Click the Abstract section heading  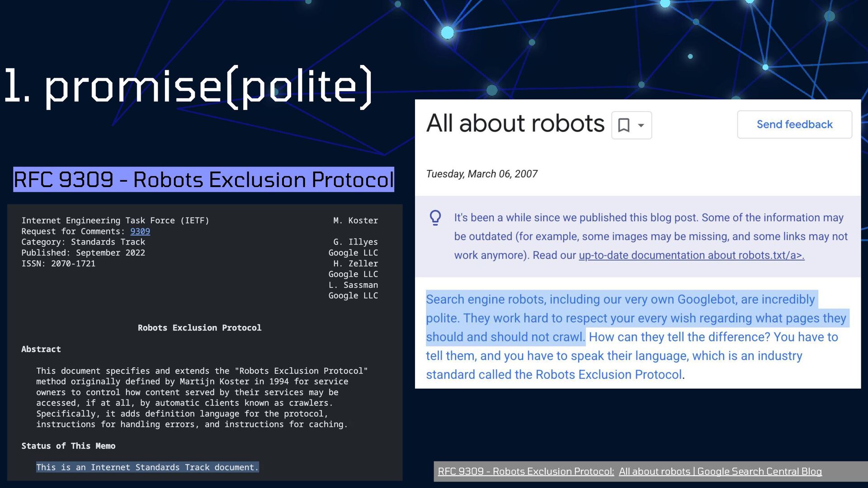coord(41,349)
